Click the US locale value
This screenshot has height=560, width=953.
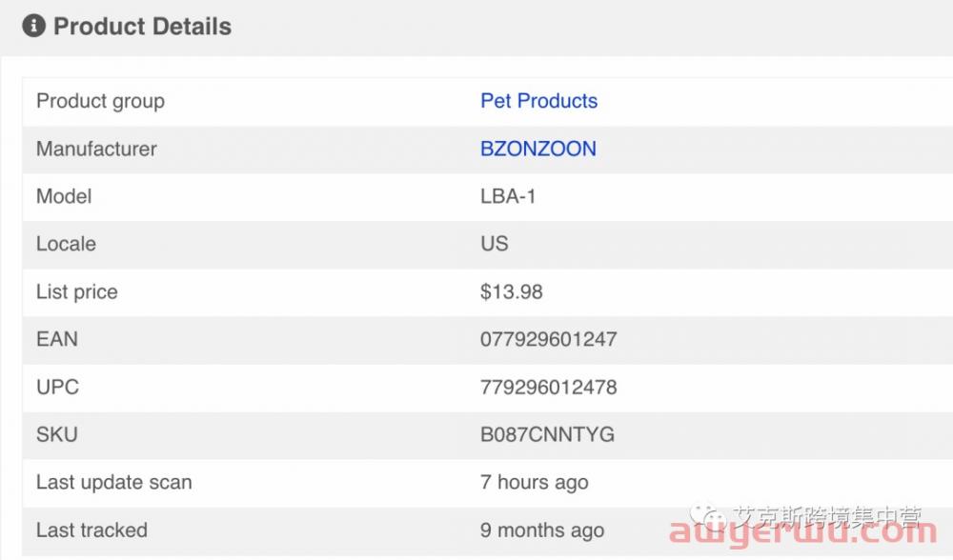pyautogui.click(x=494, y=244)
